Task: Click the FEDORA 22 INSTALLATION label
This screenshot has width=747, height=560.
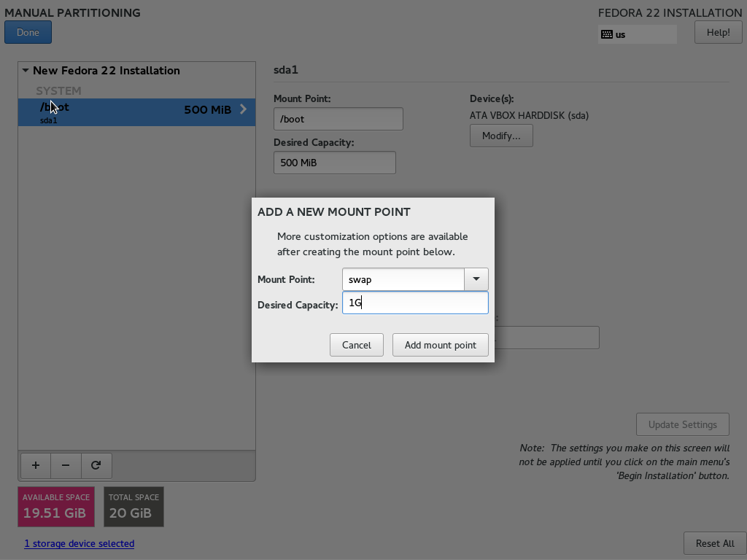Action: tap(670, 13)
